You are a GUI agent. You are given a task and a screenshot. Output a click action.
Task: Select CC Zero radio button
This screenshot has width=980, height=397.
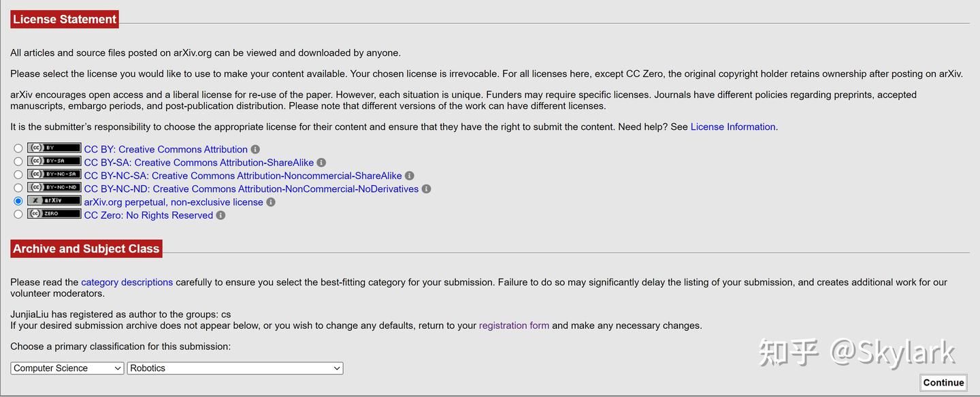click(x=18, y=215)
